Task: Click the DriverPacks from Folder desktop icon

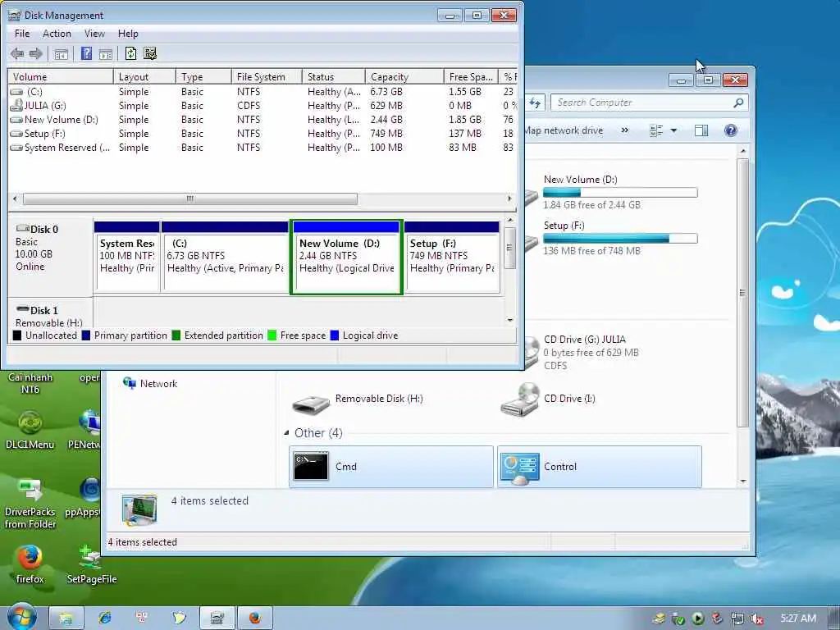Action: pos(30,503)
